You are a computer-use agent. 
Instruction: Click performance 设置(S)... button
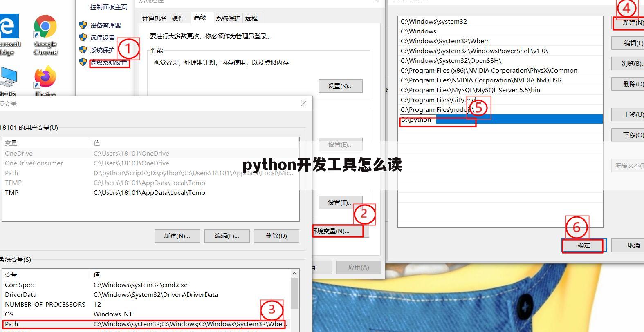[x=340, y=86]
